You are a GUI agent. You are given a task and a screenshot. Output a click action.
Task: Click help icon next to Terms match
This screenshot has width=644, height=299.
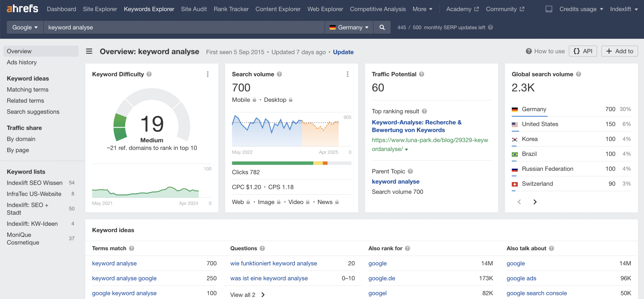pos(132,248)
